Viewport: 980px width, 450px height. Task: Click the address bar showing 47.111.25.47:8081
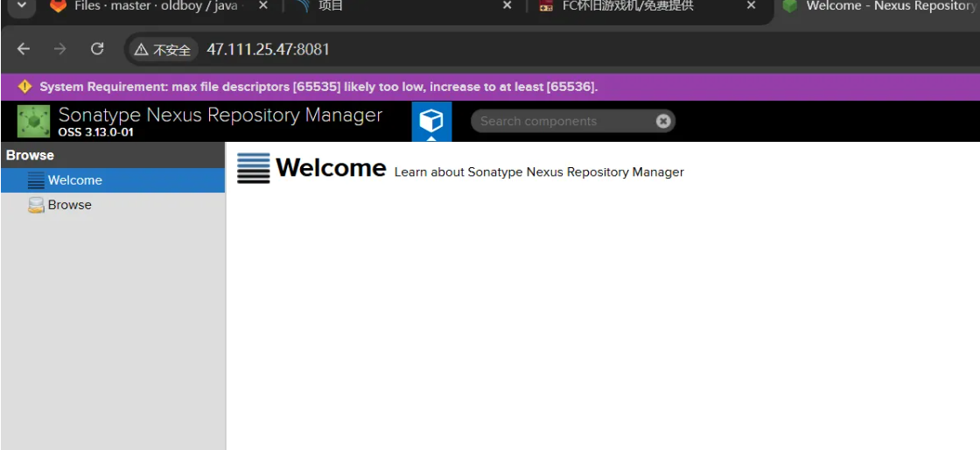tap(268, 49)
